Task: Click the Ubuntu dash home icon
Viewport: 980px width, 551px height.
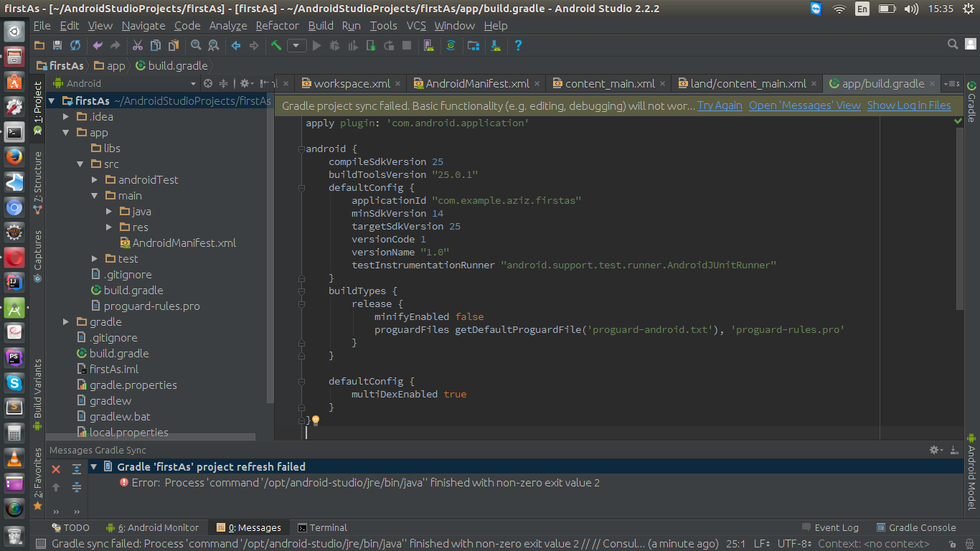Action: tap(14, 31)
